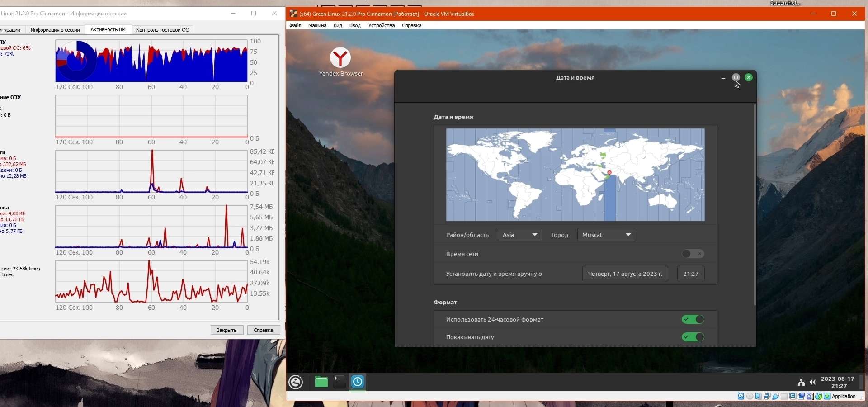Switch to the Контроль гостевой ОС tab
The image size is (868, 407).
162,30
